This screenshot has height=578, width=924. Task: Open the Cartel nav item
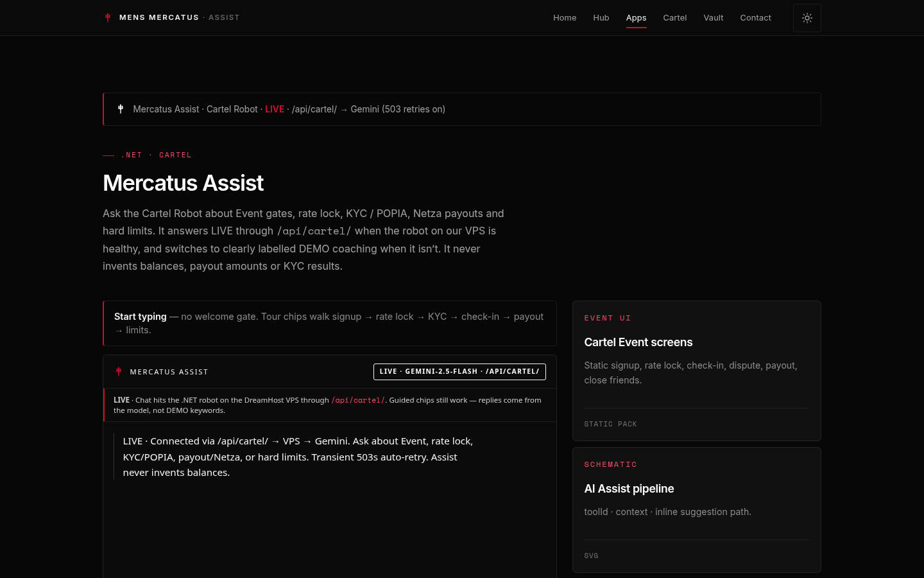pyautogui.click(x=675, y=17)
